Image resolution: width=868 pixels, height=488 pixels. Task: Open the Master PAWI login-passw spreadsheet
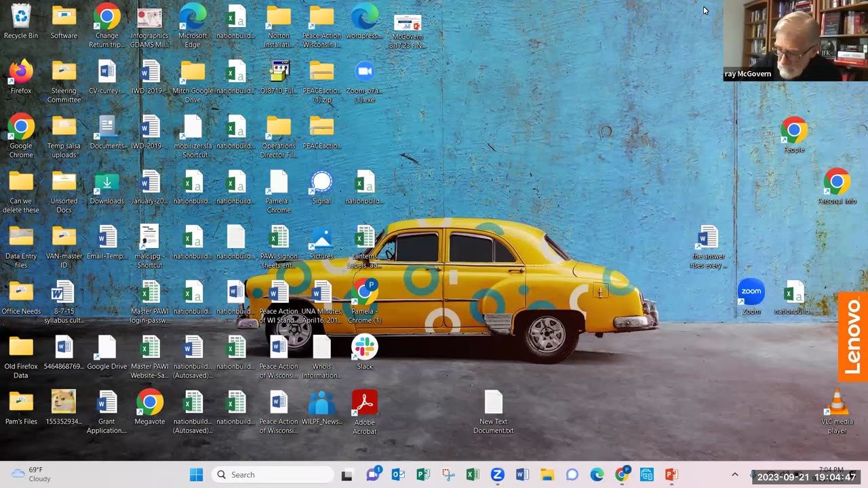(x=150, y=301)
